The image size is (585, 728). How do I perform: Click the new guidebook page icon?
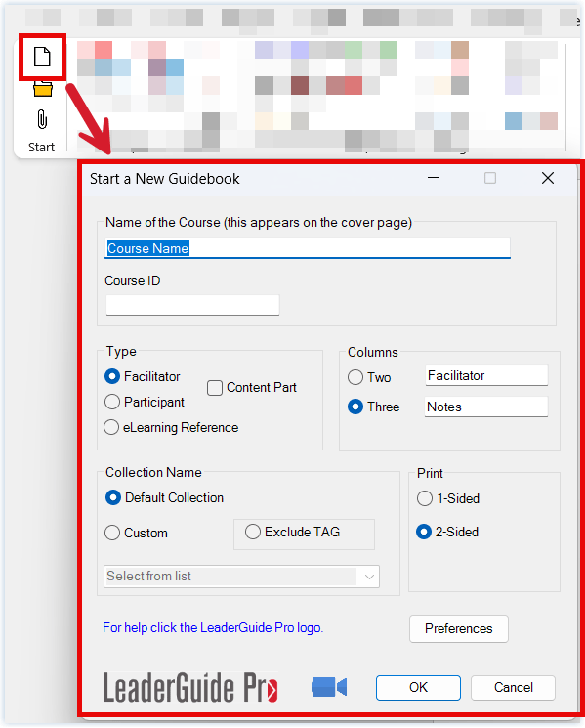(x=42, y=57)
